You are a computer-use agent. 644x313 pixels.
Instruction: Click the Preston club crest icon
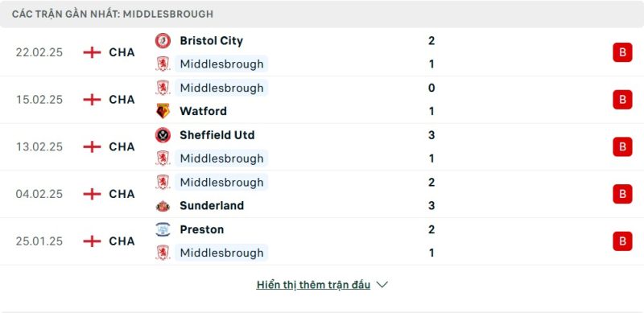[x=163, y=229]
